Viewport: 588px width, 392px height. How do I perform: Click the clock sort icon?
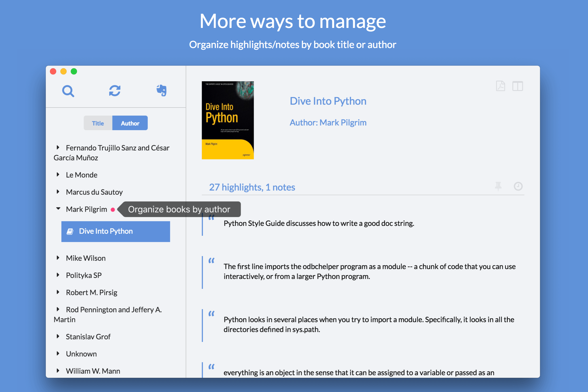pyautogui.click(x=518, y=186)
